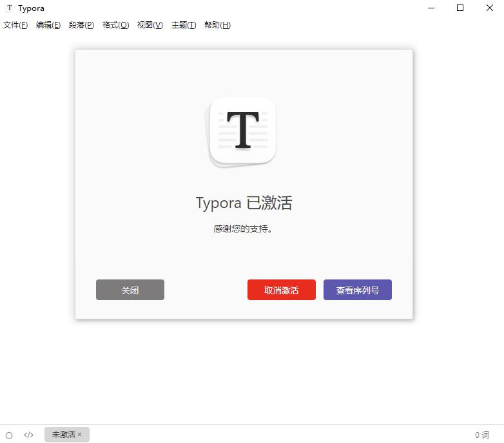
Task: Click the gray 关闭 button
Action: (130, 290)
